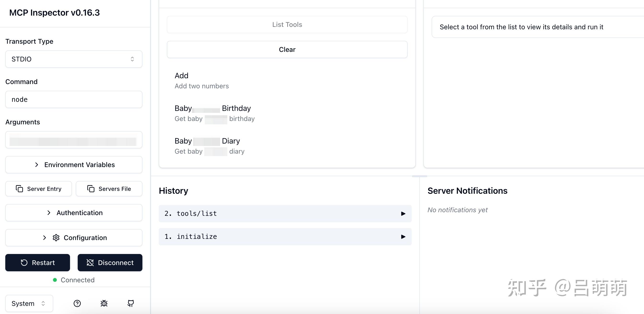This screenshot has height=314, width=644.
Task: Click the Server Entry button label
Action: click(x=44, y=189)
